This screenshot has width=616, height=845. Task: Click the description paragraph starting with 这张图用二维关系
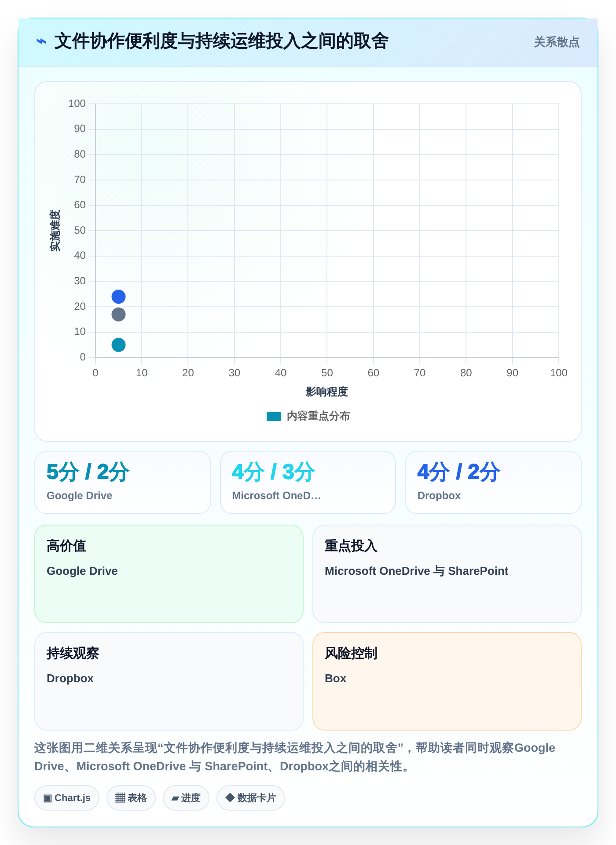coord(295,757)
